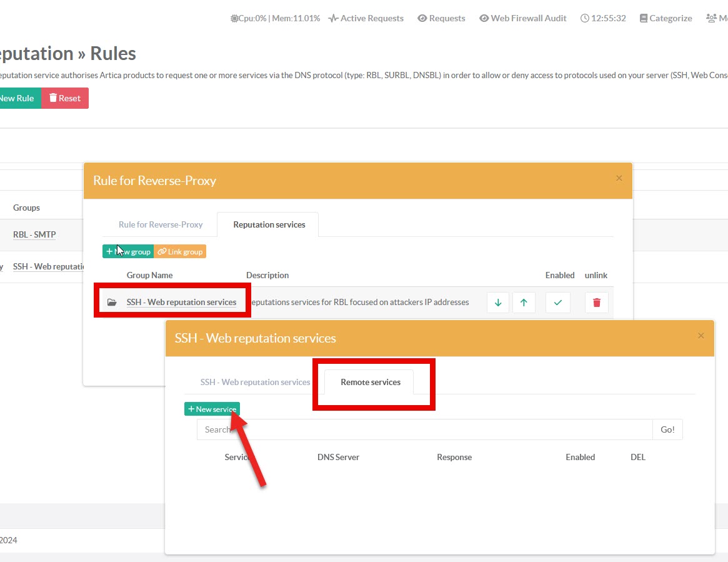Open the RBL - SMTP group link
The image size is (728, 562).
(x=34, y=234)
